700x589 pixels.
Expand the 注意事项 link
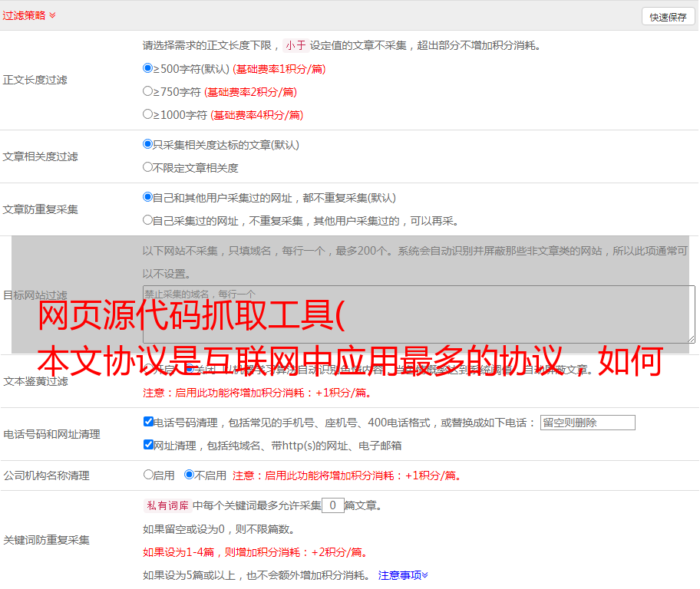[402, 574]
